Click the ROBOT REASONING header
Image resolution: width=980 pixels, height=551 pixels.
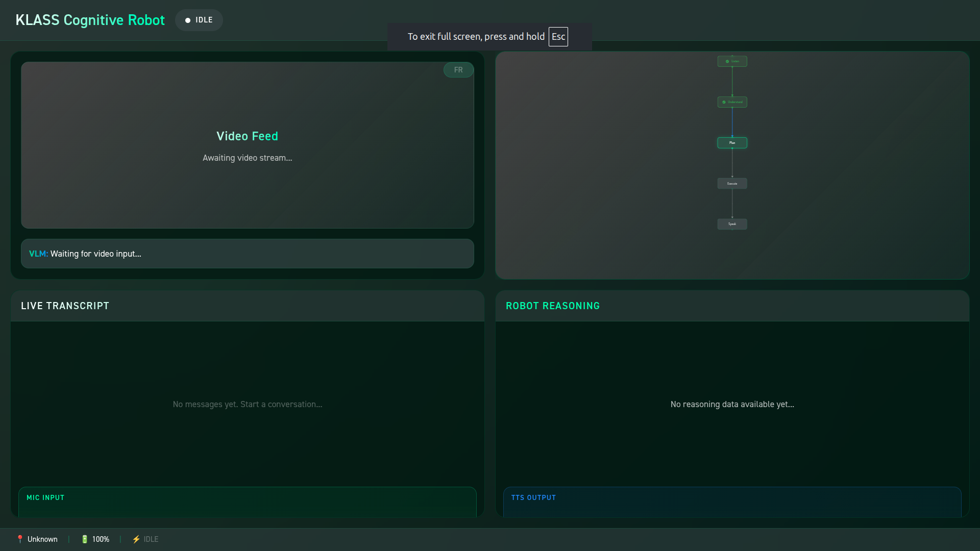point(553,306)
